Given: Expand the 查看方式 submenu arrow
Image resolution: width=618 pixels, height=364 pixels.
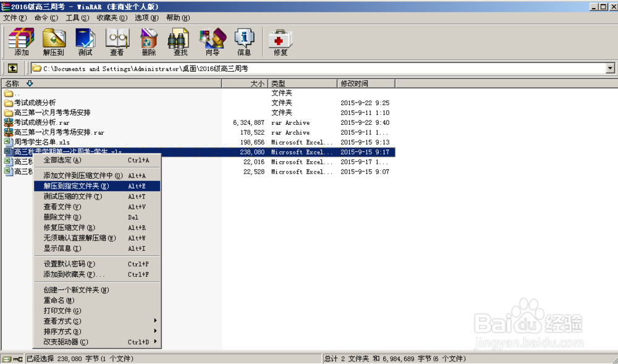Looking at the screenshot, I should coord(155,321).
